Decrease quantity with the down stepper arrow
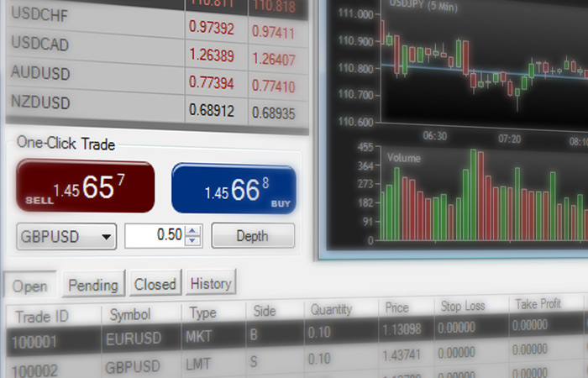Screen dimensions: 588x378 click(193, 241)
